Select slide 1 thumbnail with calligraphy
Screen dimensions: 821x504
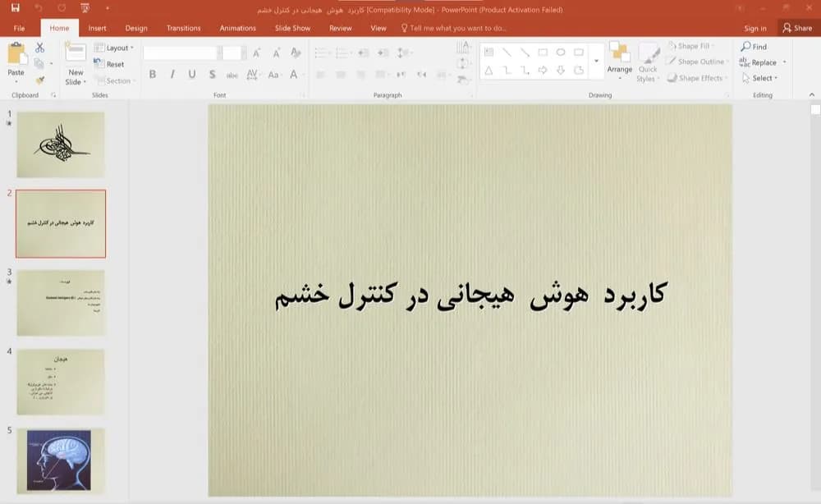point(60,144)
